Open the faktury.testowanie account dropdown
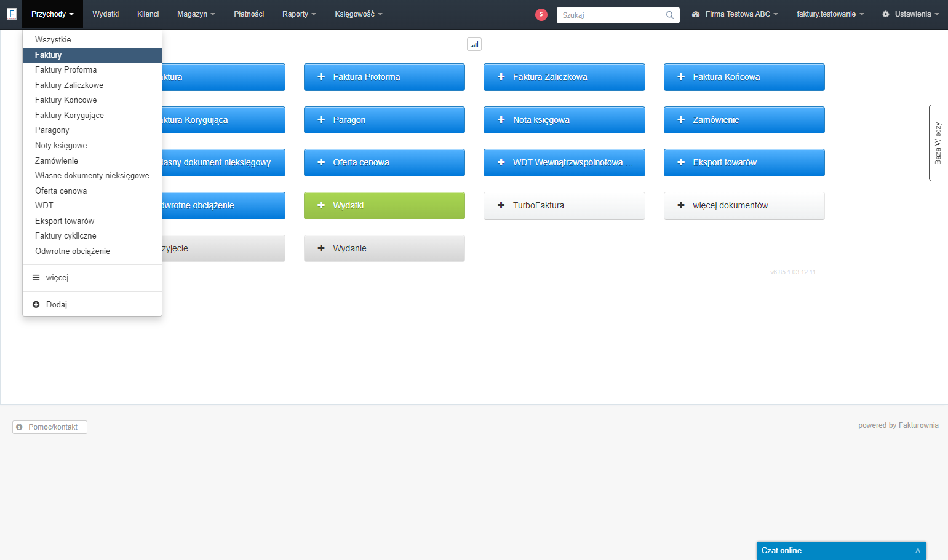Image resolution: width=948 pixels, height=560 pixels. coord(830,14)
